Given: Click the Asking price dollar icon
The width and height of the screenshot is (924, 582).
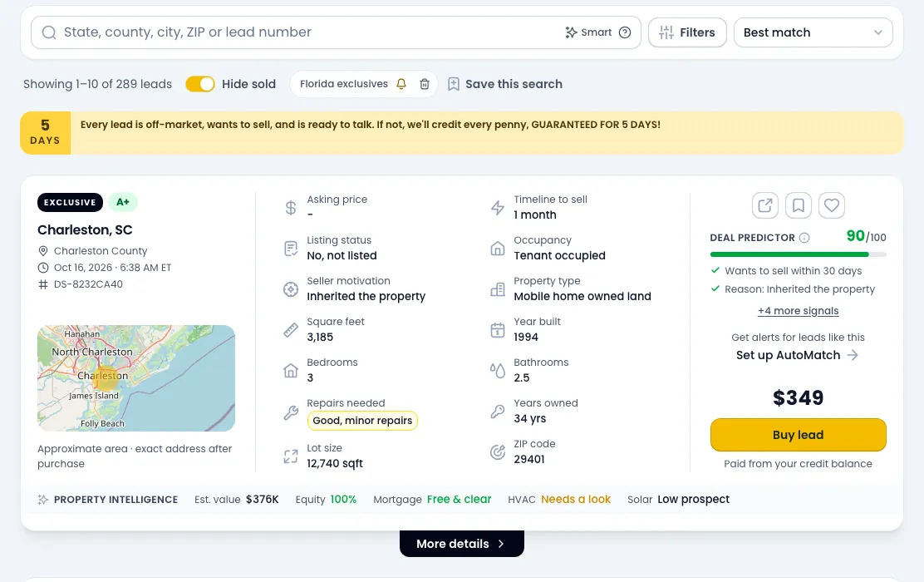Looking at the screenshot, I should (291, 208).
